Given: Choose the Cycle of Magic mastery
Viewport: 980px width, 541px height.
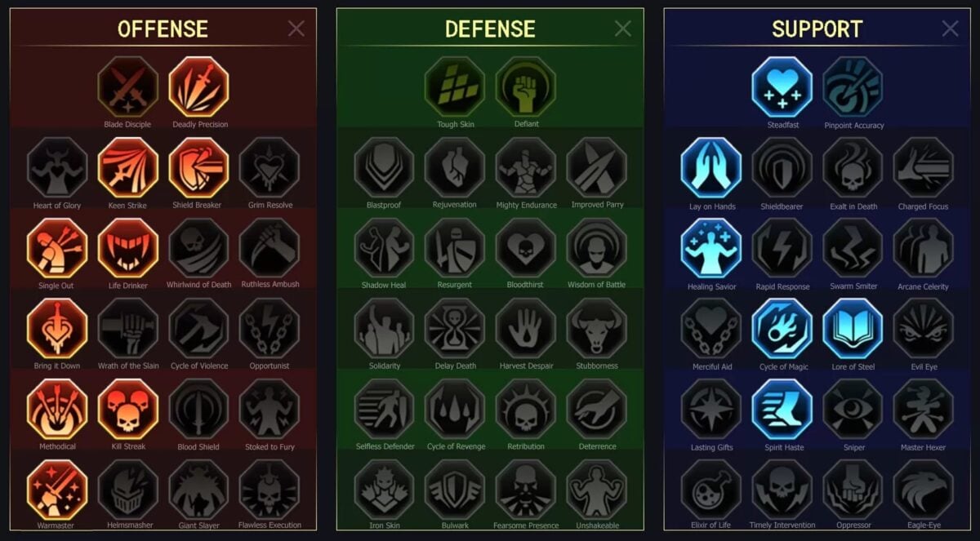Looking at the screenshot, I should click(x=782, y=328).
